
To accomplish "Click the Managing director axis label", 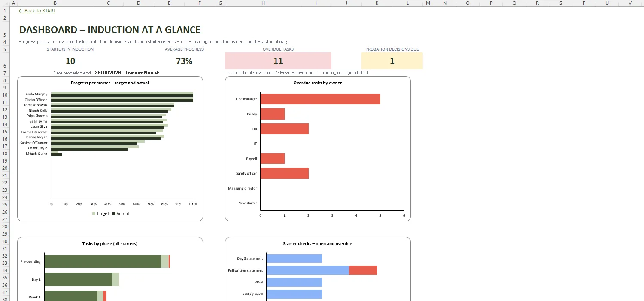I will tap(243, 188).
